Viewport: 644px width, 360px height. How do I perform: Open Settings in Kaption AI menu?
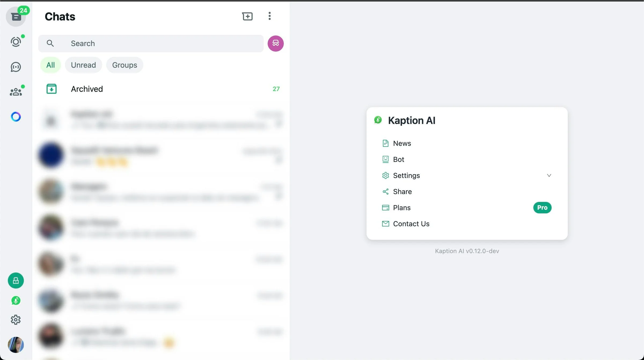click(x=467, y=176)
